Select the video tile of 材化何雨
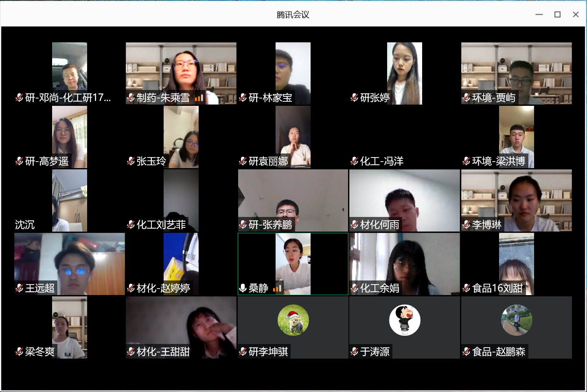The width and height of the screenshot is (587, 392). pyautogui.click(x=405, y=201)
